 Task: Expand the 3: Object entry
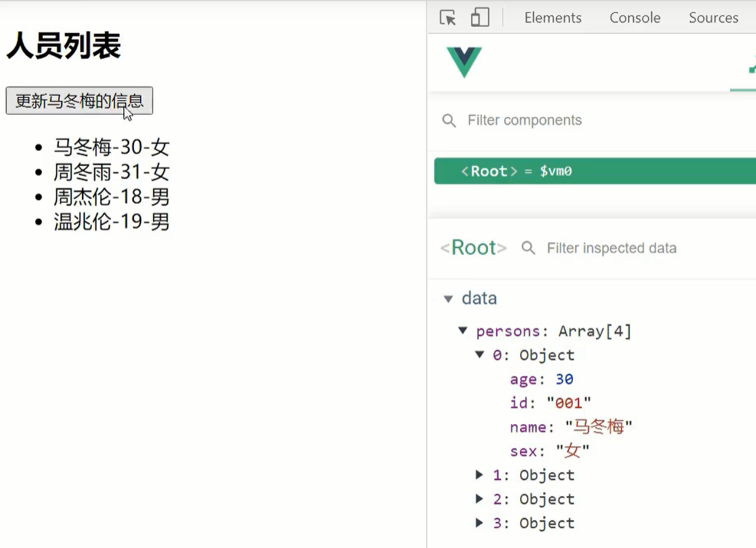pyautogui.click(x=479, y=523)
